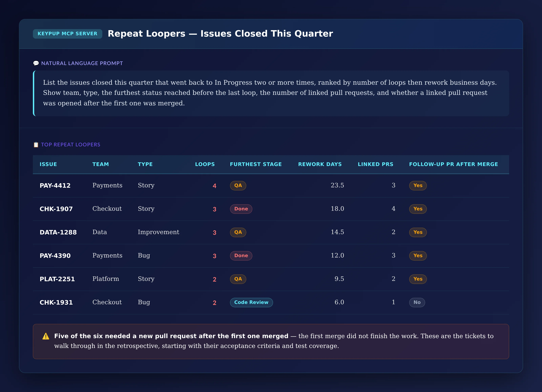542x392 pixels.
Task: Click the warning triangle icon in the summary box
Action: [46, 336]
